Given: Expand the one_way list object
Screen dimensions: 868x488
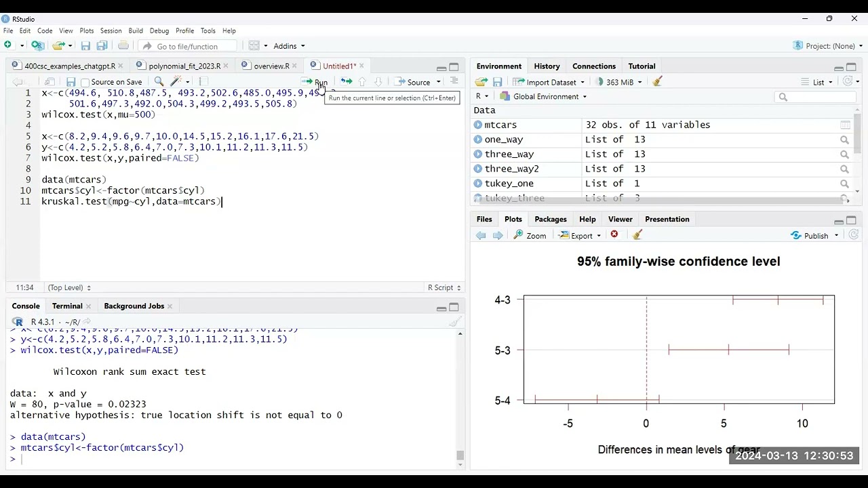Looking at the screenshot, I should coord(478,140).
